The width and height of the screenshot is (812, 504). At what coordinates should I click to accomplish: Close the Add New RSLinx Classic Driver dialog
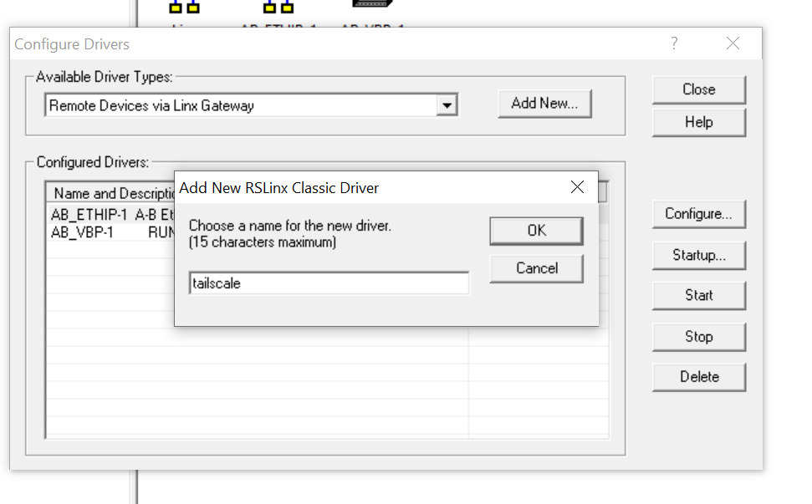(577, 187)
